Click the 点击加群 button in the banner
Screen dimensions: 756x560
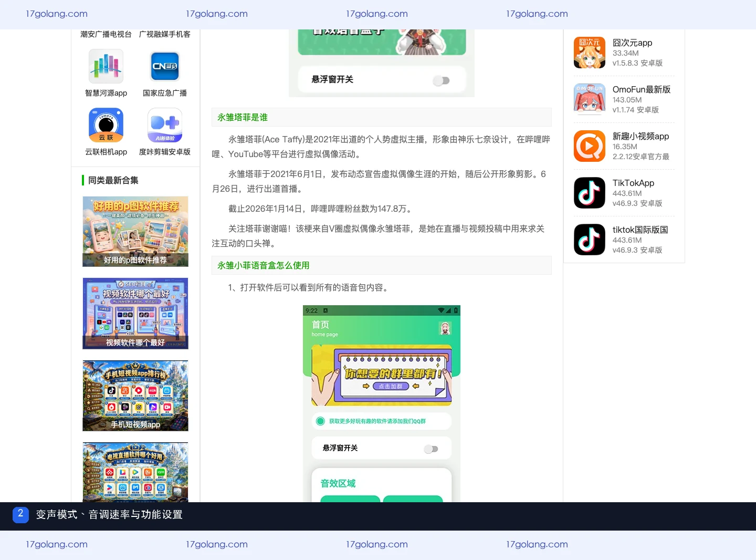[x=391, y=386]
